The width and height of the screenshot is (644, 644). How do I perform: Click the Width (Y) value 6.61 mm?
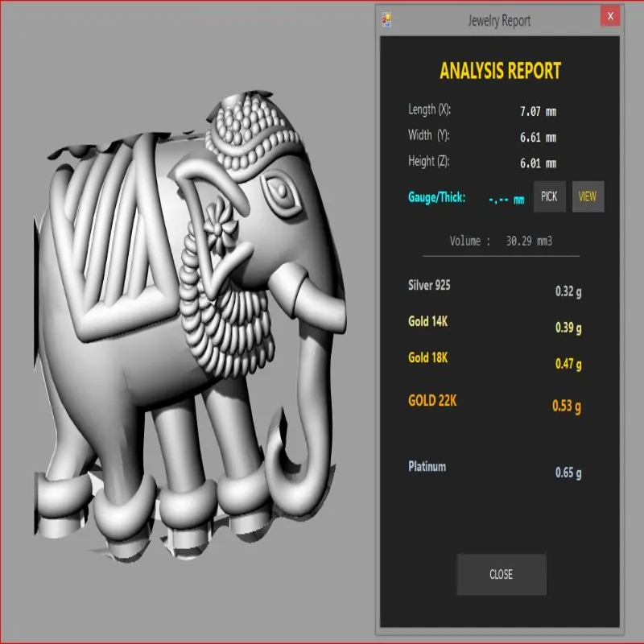click(538, 137)
